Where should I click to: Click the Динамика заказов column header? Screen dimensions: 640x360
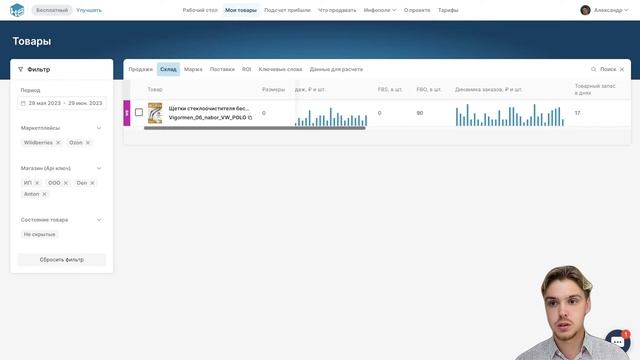[x=489, y=89]
